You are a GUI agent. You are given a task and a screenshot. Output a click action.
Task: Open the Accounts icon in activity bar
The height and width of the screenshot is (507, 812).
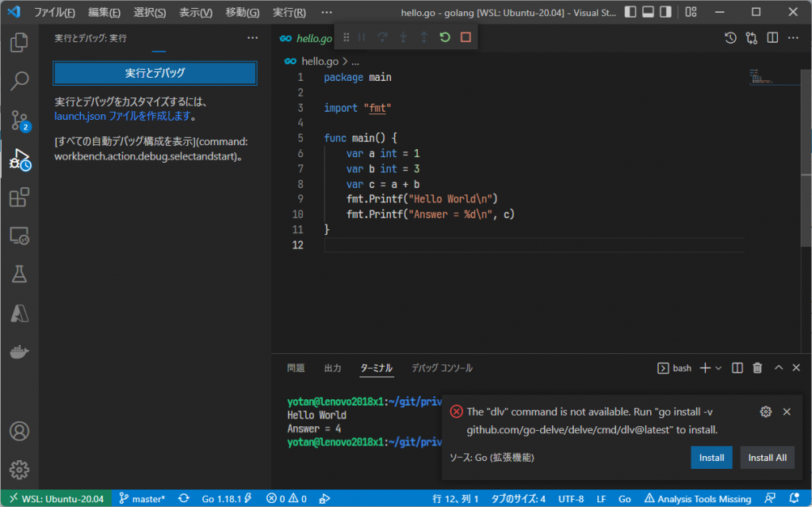click(x=19, y=432)
